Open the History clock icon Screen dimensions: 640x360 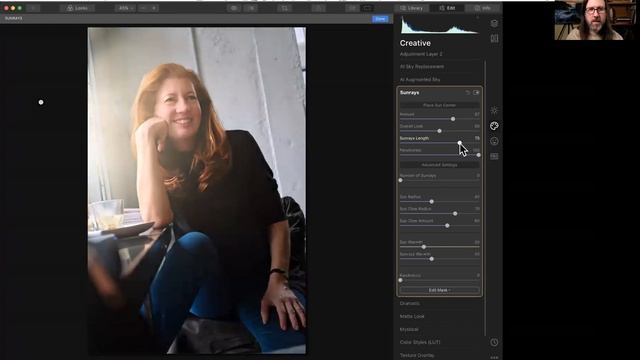point(494,342)
